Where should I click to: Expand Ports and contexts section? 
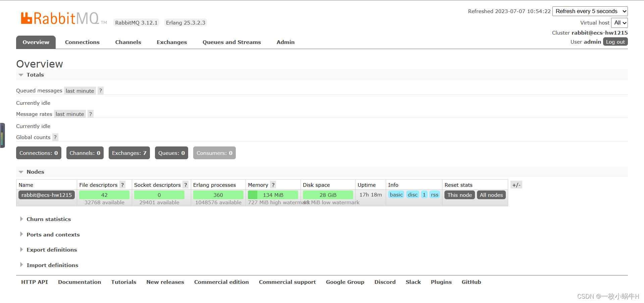point(53,234)
